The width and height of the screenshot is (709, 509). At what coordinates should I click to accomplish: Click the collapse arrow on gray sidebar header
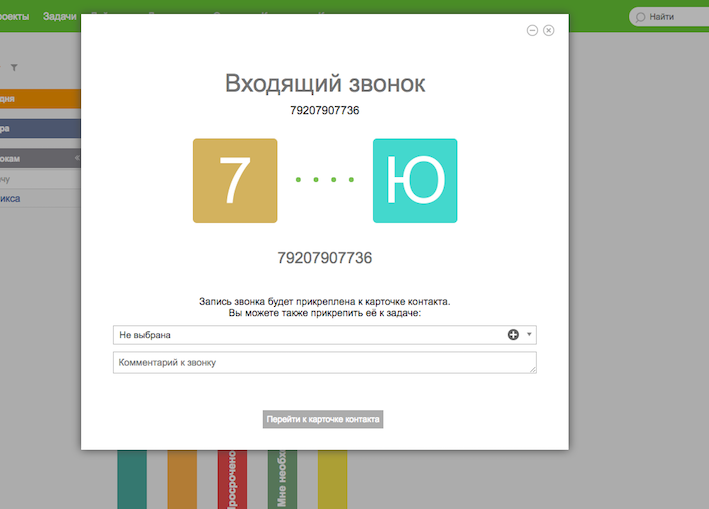(x=76, y=158)
